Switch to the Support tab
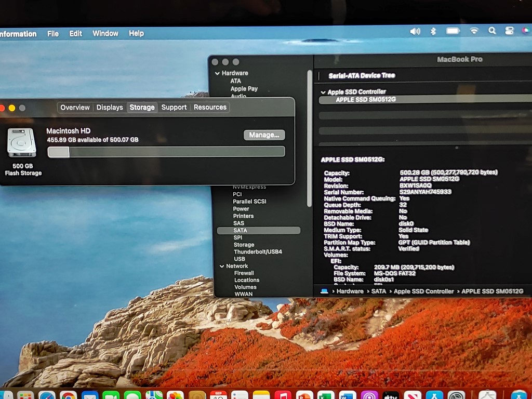 pyautogui.click(x=174, y=107)
